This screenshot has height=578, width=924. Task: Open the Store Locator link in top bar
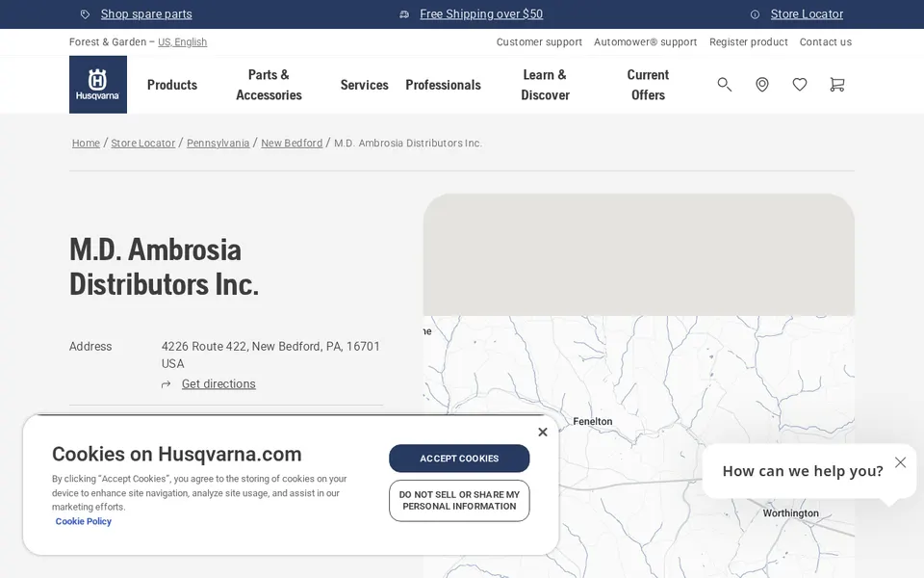(x=807, y=14)
